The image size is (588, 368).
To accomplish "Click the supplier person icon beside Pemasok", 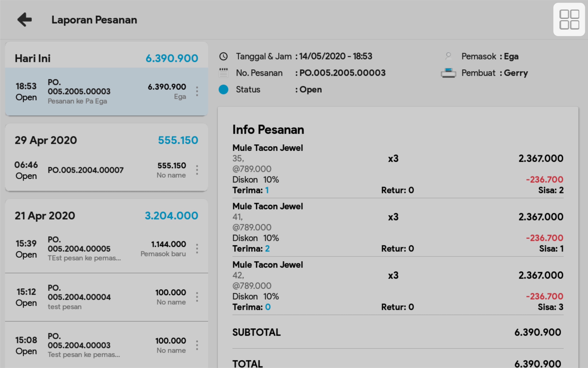I will click(x=448, y=57).
